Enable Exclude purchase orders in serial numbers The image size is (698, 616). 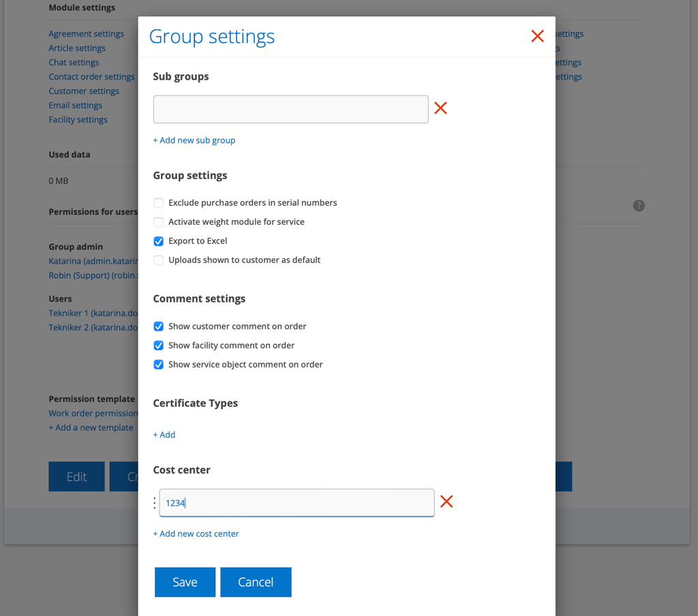click(159, 203)
